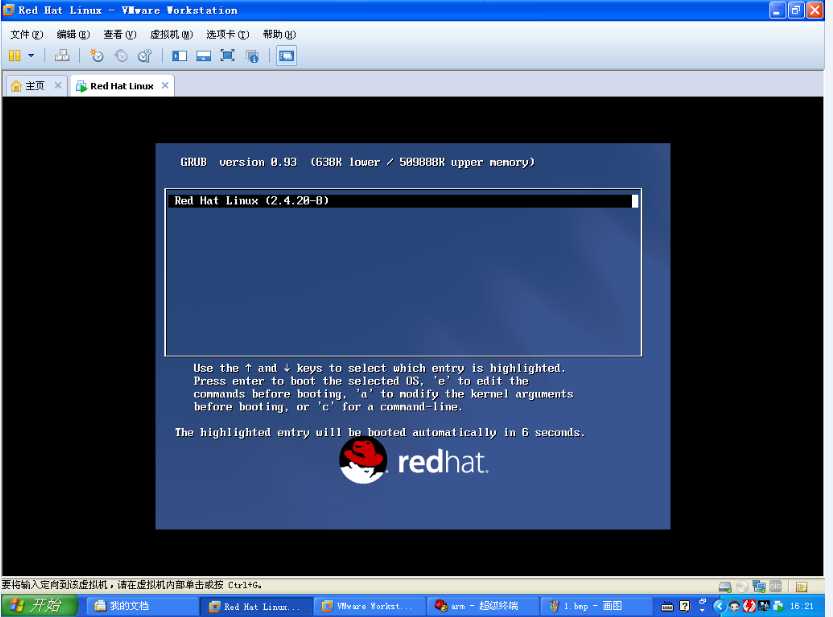
Task: Click the highlighted console view icon
Action: tap(286, 56)
